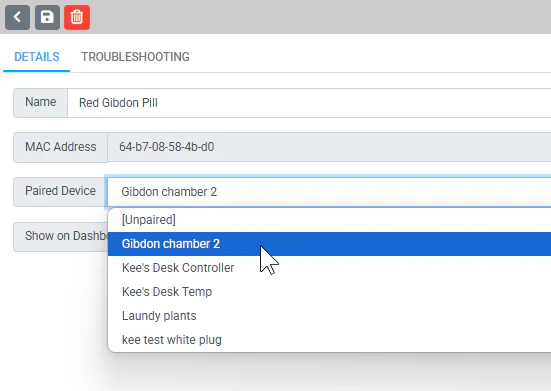Click the Name label

pos(40,102)
